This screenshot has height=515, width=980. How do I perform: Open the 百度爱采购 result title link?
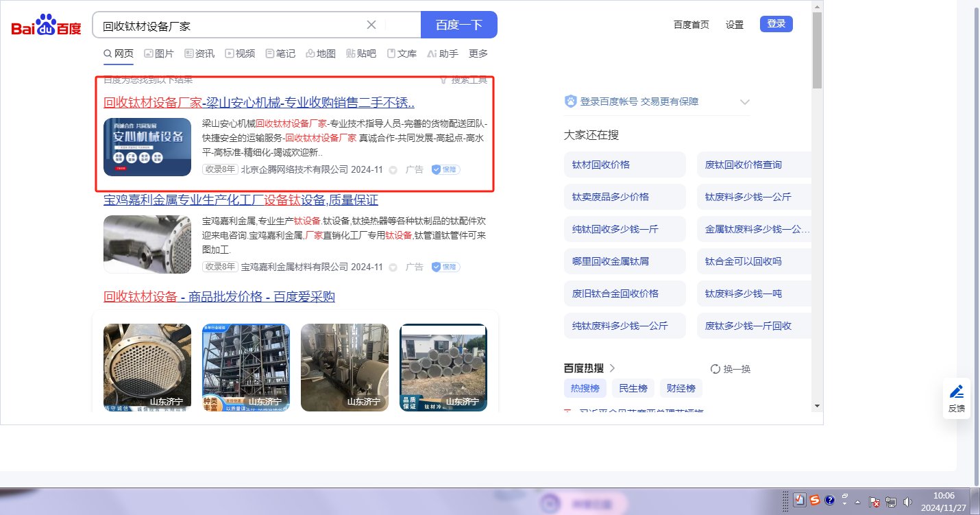click(219, 297)
